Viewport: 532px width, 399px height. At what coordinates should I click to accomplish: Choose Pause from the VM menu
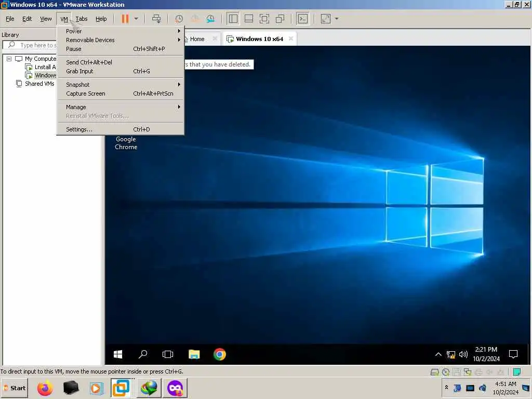[121, 49]
